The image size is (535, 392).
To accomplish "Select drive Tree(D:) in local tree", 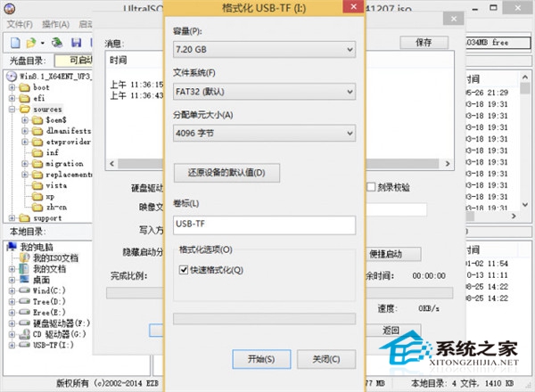I will [x=49, y=302].
